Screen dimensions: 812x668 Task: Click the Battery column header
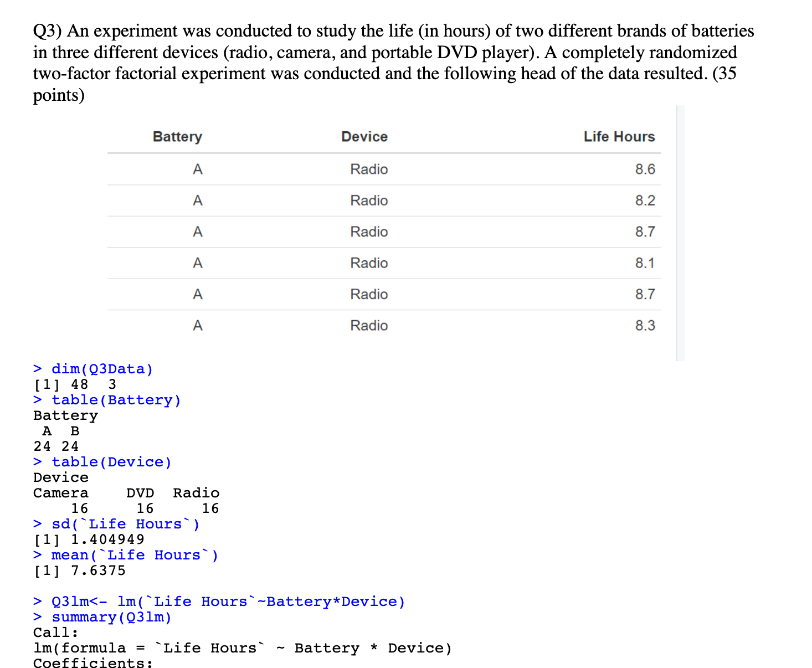pos(177,136)
